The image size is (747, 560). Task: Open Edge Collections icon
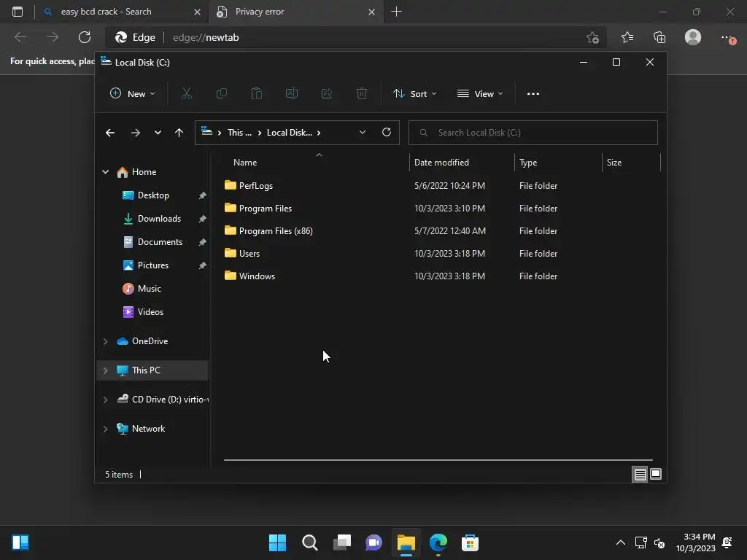659,37
